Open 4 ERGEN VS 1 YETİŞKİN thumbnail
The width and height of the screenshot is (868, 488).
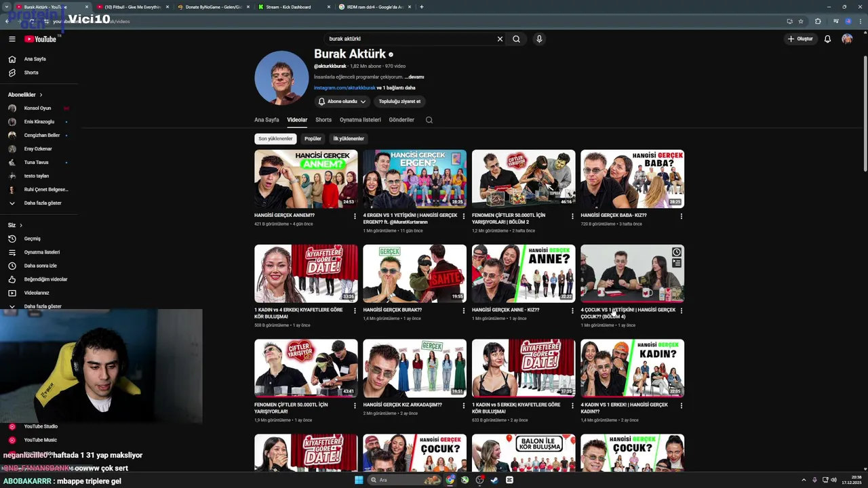414,179
